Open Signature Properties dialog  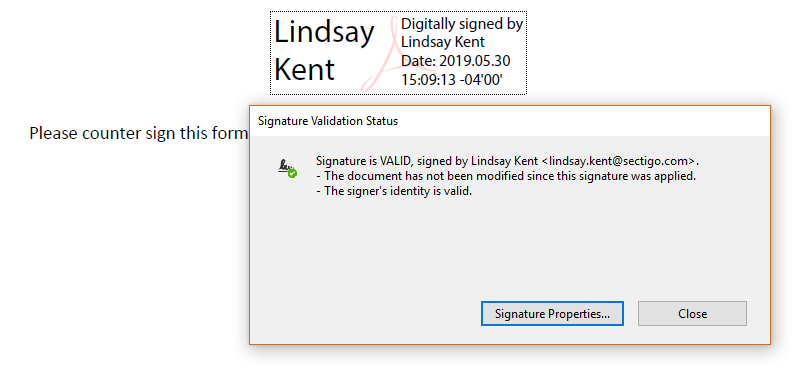pyautogui.click(x=552, y=313)
